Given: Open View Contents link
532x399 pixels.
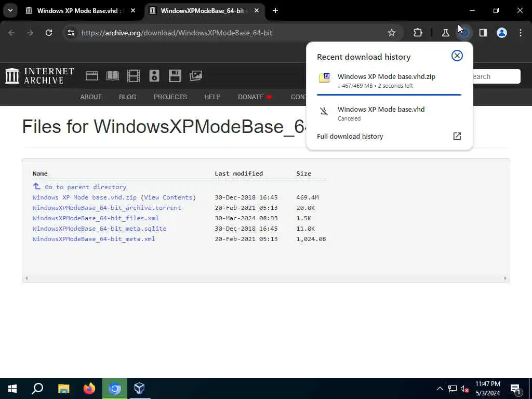Looking at the screenshot, I should click(168, 197).
